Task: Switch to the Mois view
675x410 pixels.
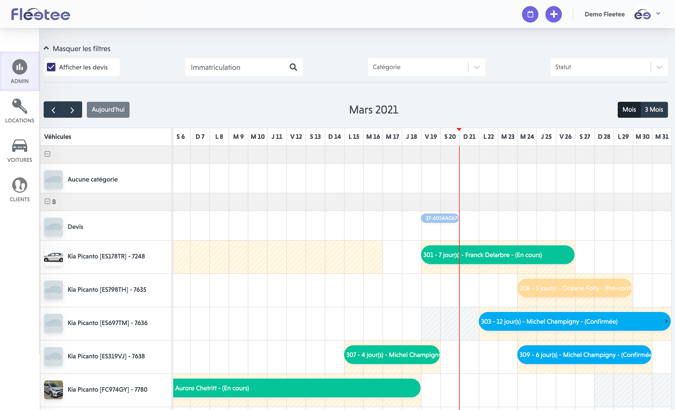Action: (629, 110)
